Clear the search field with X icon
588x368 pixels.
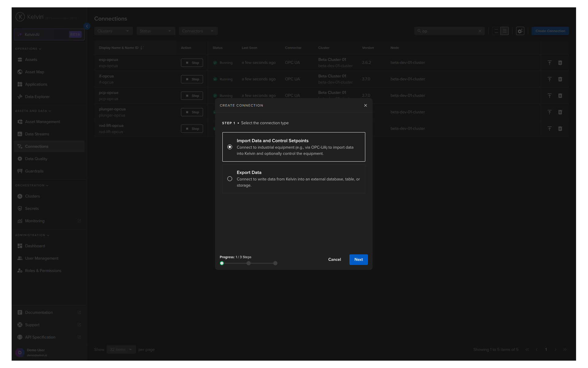(x=480, y=31)
